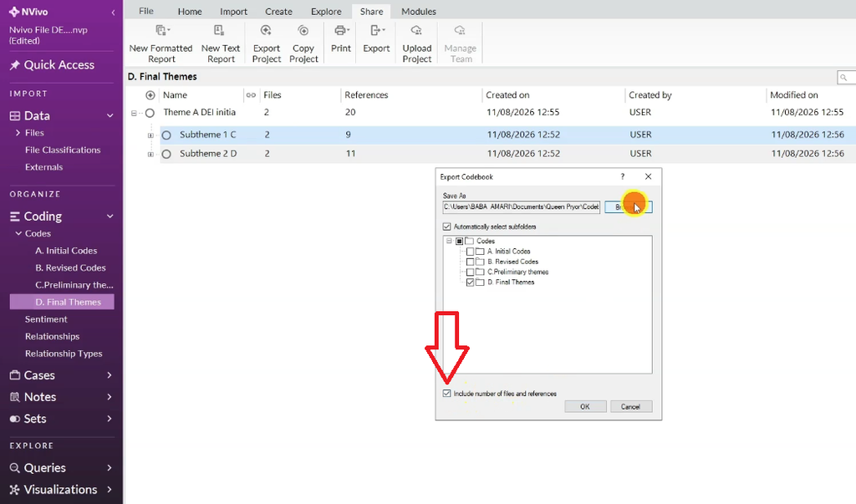Image resolution: width=856 pixels, height=504 pixels.
Task: Open File Classifications in sidebar
Action: point(63,150)
